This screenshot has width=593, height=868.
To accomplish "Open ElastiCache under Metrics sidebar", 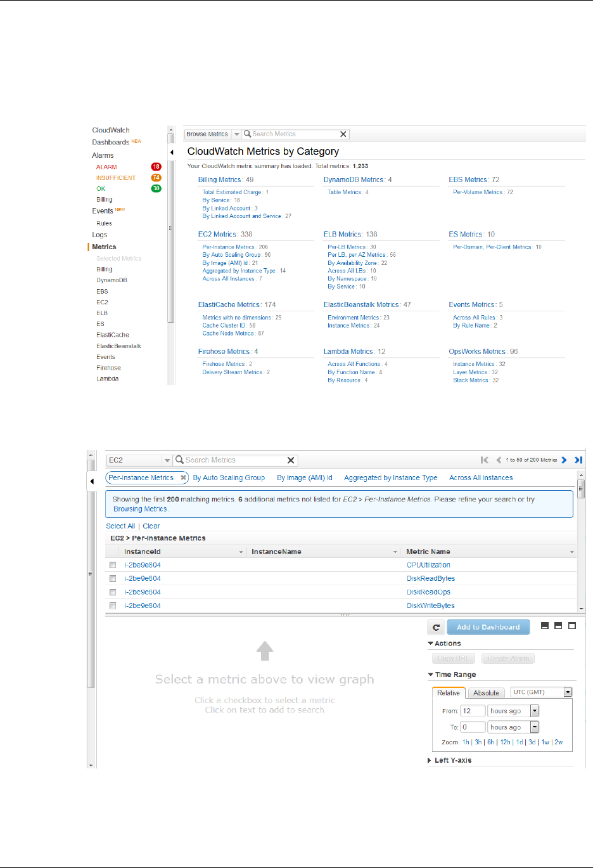I will [113, 335].
